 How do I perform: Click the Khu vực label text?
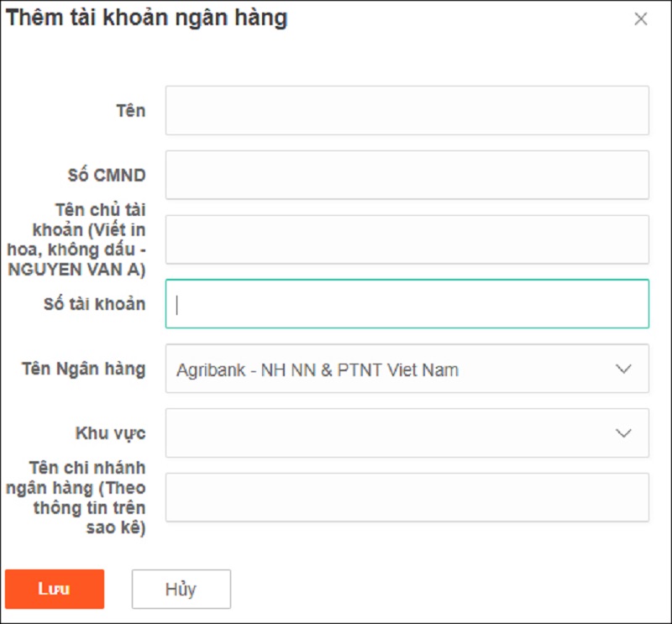[x=111, y=433]
